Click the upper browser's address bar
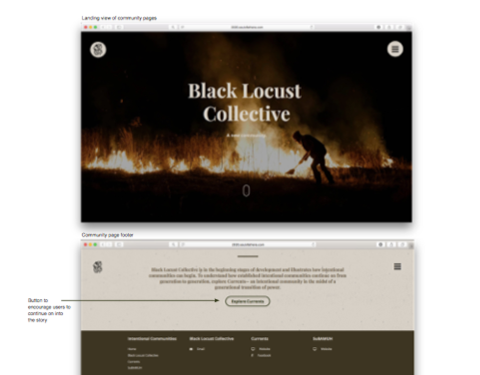 coord(247,27)
